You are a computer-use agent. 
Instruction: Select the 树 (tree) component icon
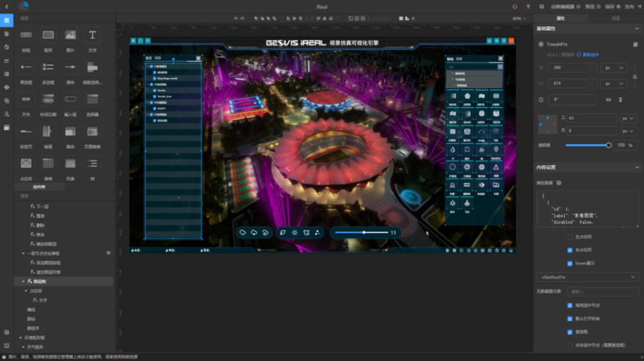click(x=92, y=163)
